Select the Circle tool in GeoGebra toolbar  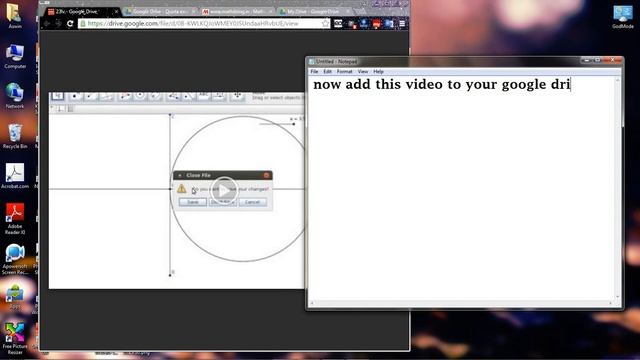(140, 97)
